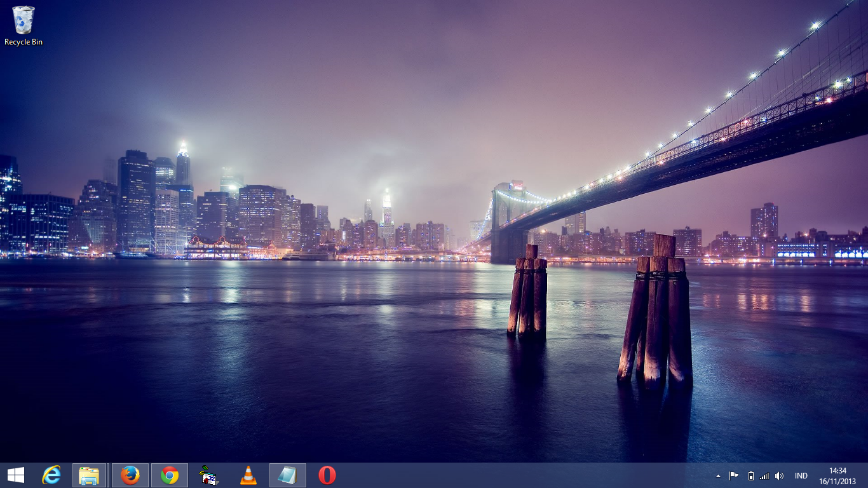
Task: Start VLC media player
Action: click(x=247, y=475)
